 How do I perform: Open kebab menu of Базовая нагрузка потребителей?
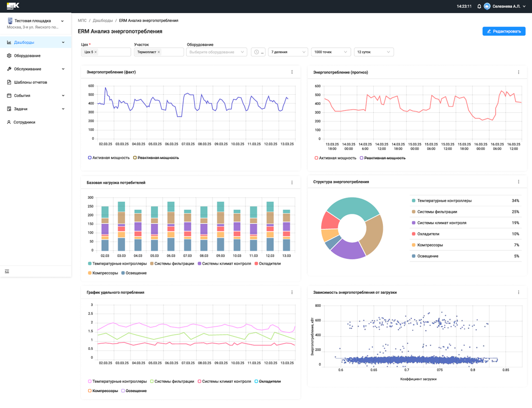coord(292,183)
